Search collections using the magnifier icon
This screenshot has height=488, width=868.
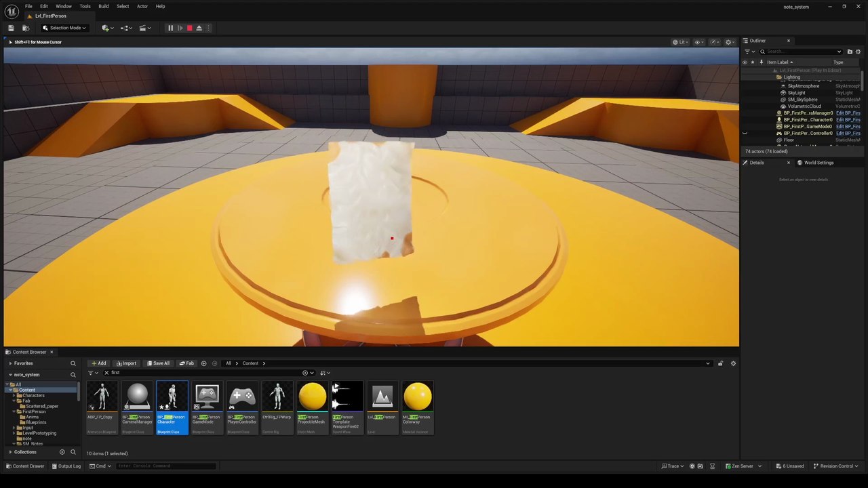point(73,452)
